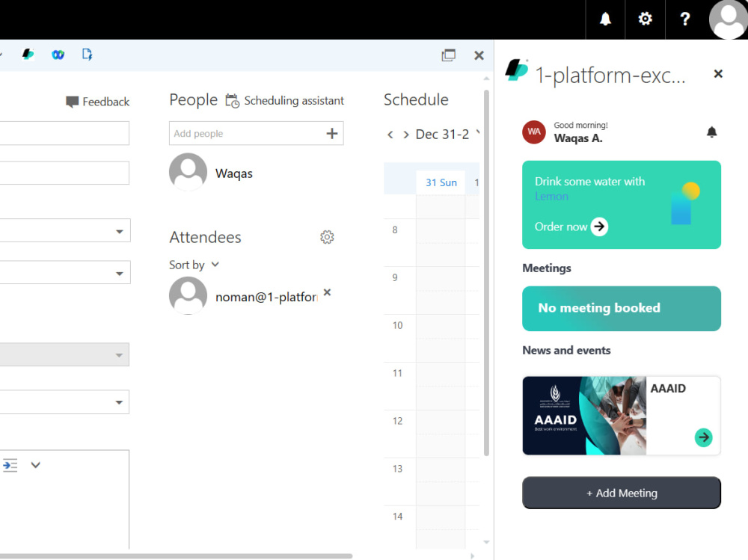The image size is (748, 560).
Task: Open the user account avatar menu
Action: pos(729,19)
